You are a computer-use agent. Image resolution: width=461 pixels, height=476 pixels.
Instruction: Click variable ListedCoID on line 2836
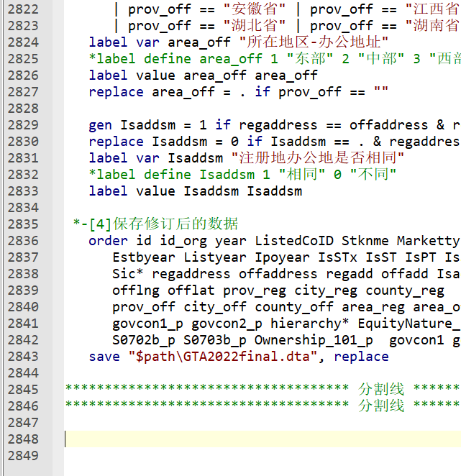pyautogui.click(x=294, y=241)
